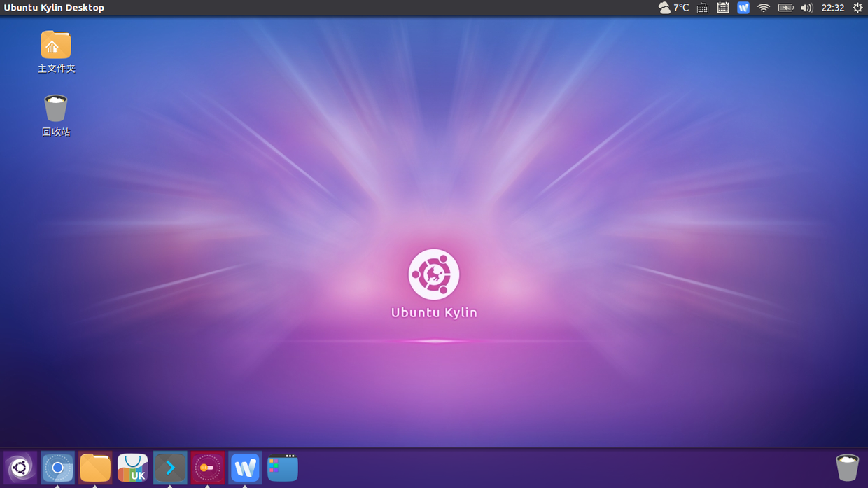
Task: Open the keyboard input method indicator
Action: pyautogui.click(x=703, y=8)
